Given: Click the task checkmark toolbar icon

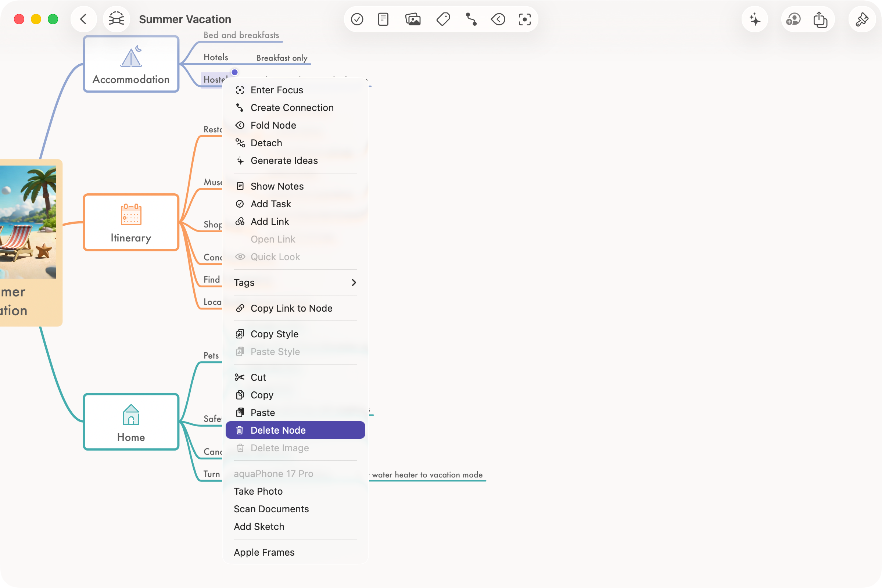Looking at the screenshot, I should click(x=356, y=19).
